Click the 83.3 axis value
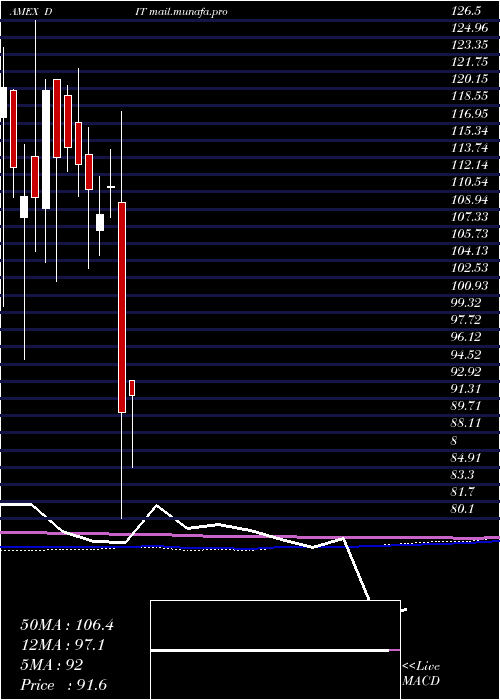The width and height of the screenshot is (500, 700). point(462,475)
